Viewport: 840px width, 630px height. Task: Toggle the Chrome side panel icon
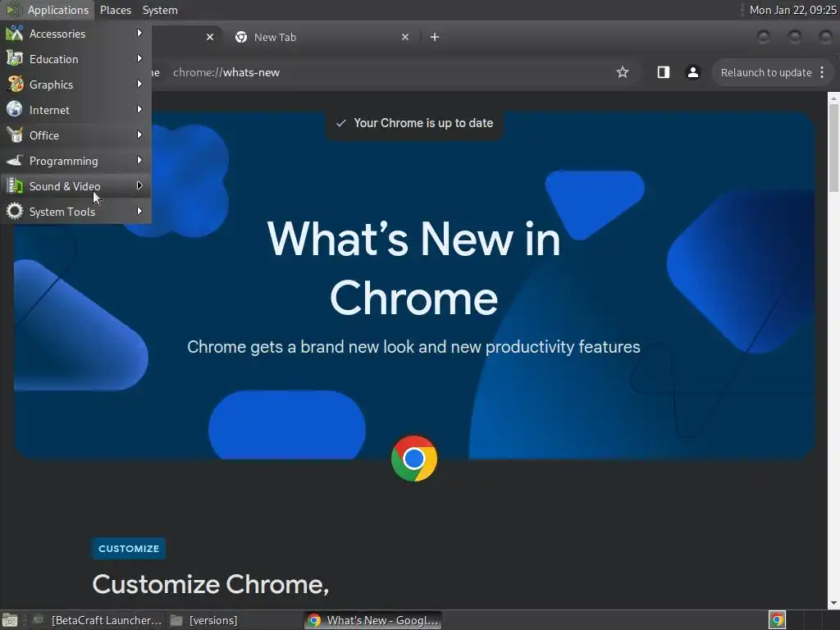coord(663,72)
